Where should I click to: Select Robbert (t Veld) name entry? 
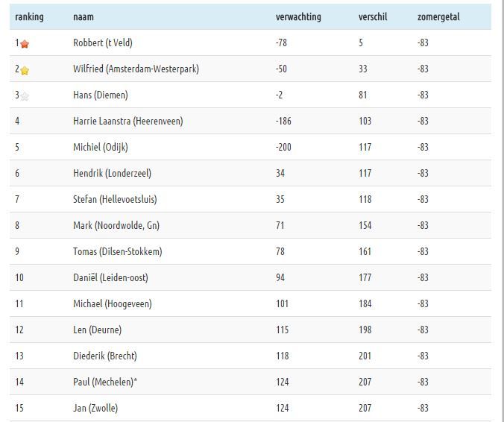103,42
